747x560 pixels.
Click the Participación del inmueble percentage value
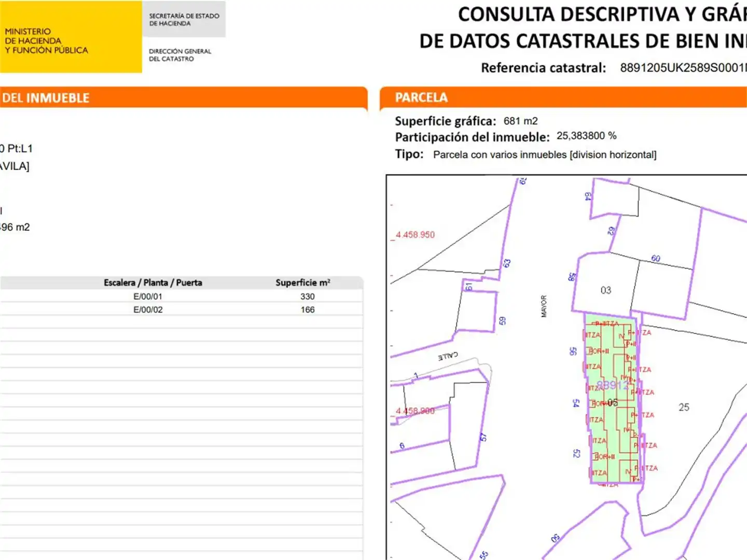(586, 136)
